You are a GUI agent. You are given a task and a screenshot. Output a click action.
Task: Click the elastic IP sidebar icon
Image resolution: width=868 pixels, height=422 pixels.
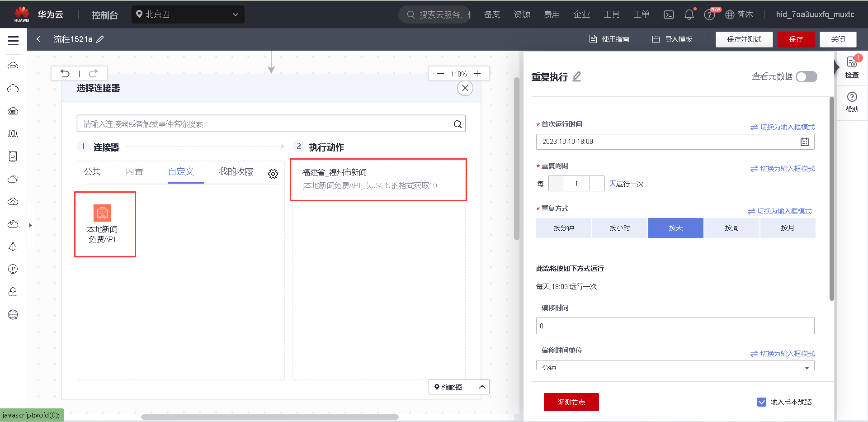coord(13,269)
